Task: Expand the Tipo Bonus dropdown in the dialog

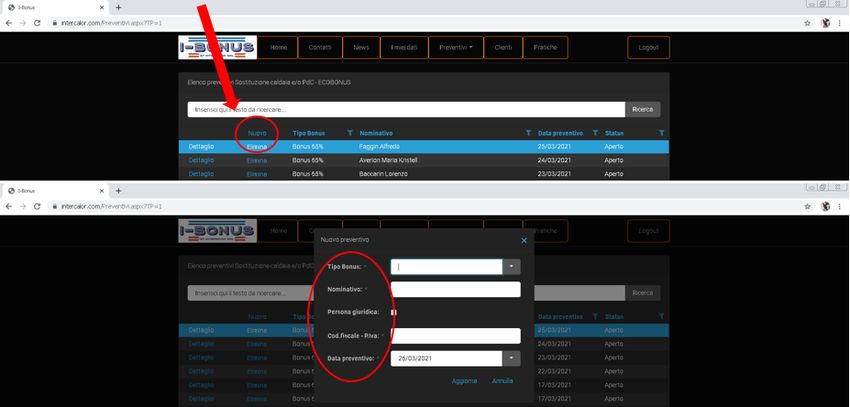Action: (x=511, y=267)
